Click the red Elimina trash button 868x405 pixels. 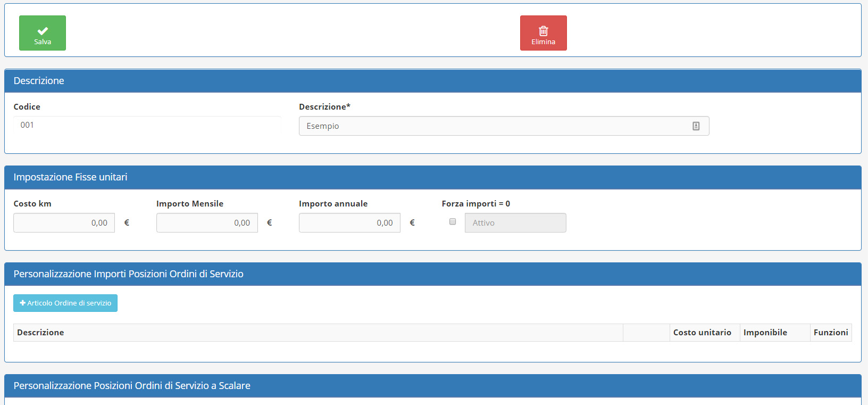point(543,33)
